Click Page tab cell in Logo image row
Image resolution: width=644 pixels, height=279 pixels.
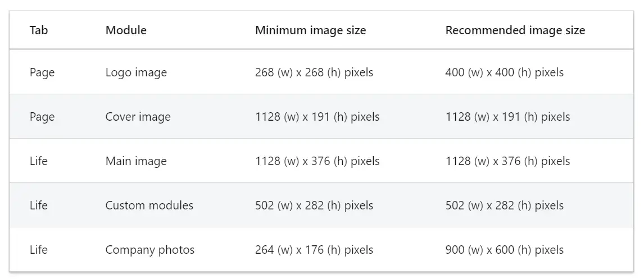click(x=42, y=72)
